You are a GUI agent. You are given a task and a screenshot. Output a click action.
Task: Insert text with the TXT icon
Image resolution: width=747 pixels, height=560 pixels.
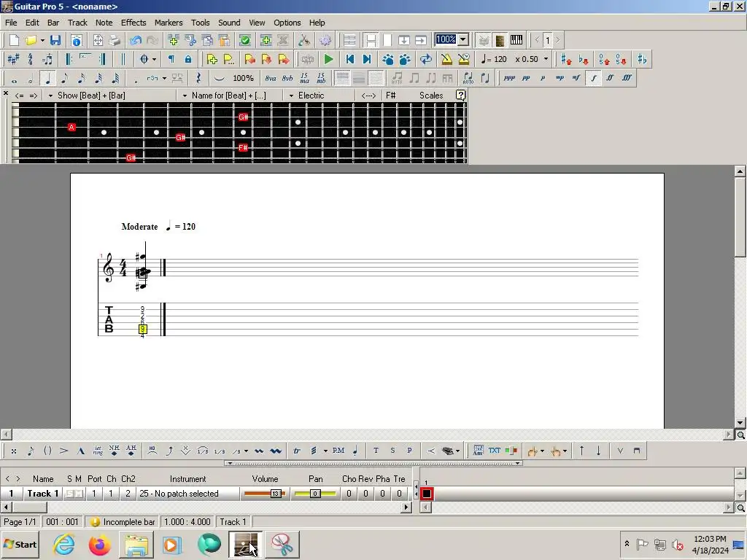495,451
